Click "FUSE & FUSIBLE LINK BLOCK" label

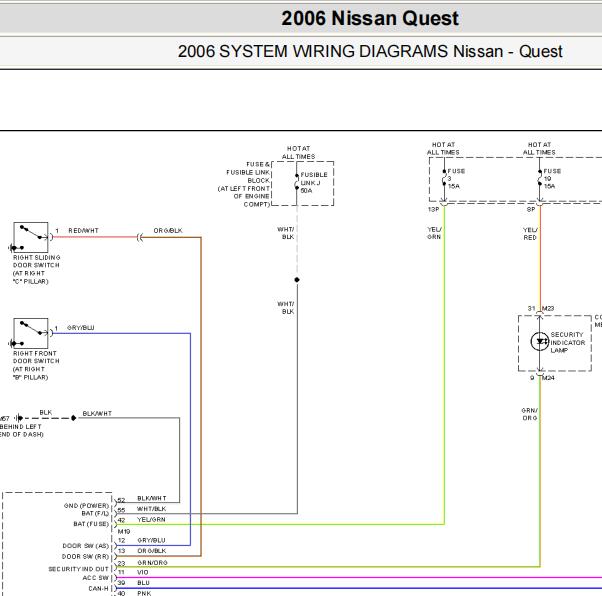tap(248, 172)
